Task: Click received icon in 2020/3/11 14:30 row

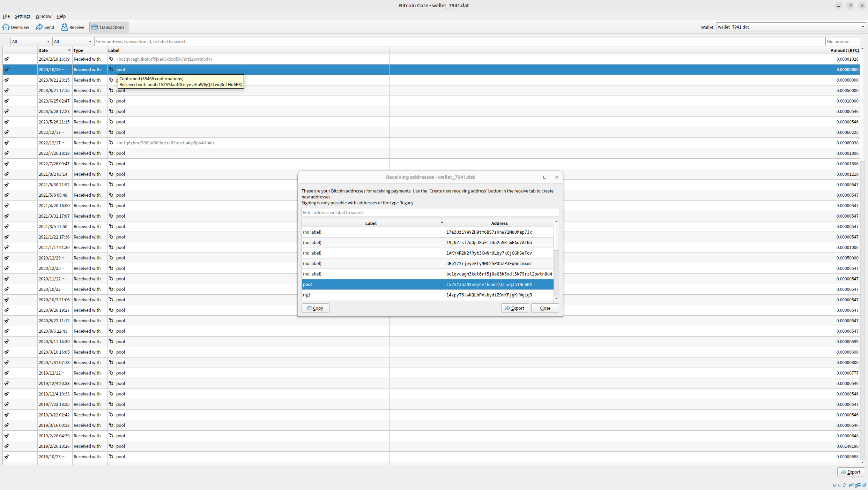Action: [x=111, y=341]
